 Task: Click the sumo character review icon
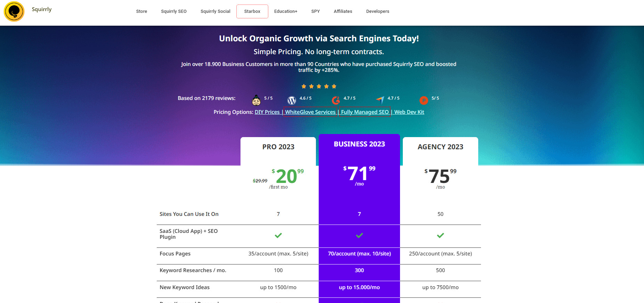[256, 100]
